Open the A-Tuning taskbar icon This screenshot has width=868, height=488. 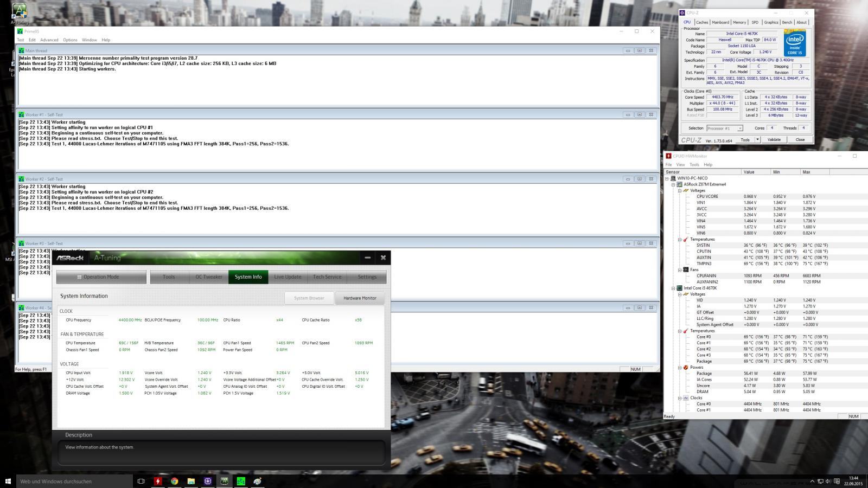pos(224,481)
